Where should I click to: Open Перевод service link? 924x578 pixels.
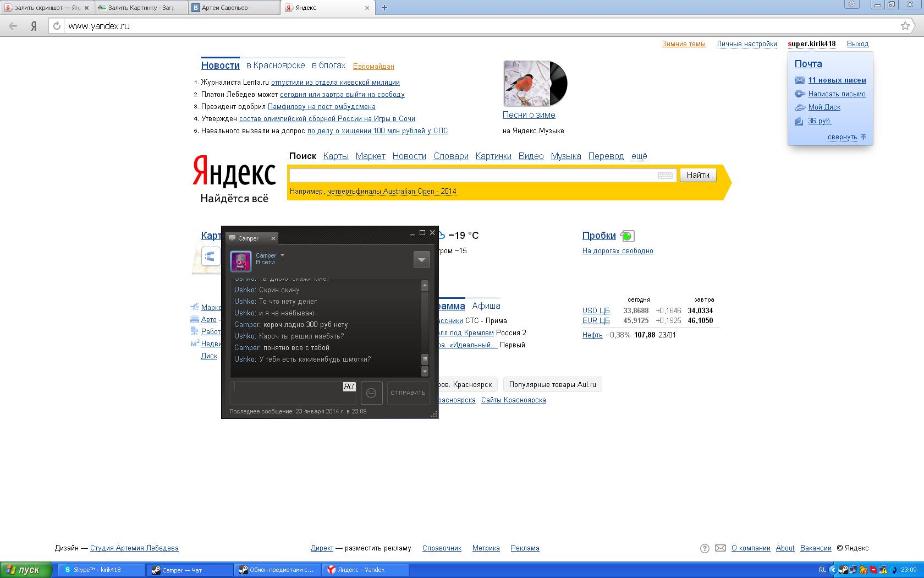tap(606, 156)
